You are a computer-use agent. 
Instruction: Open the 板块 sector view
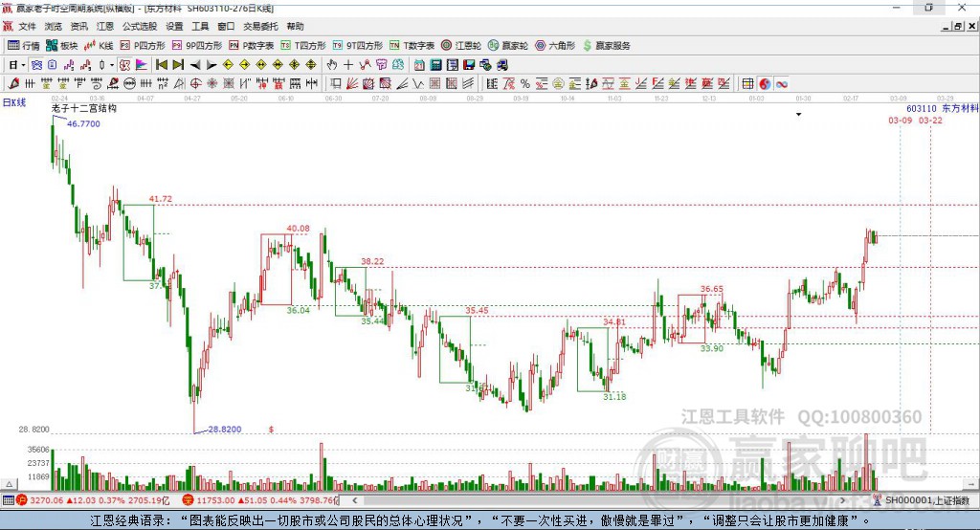click(61, 46)
